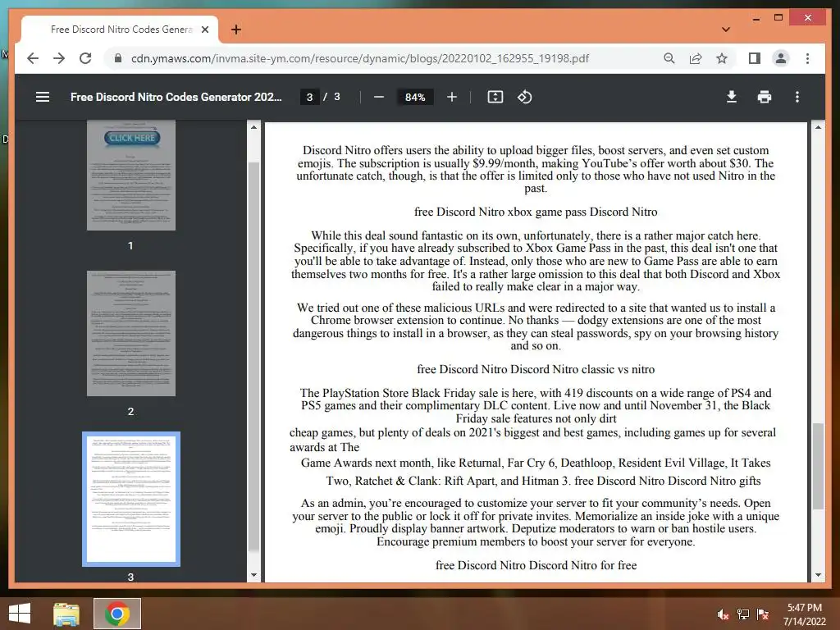
Task: Click the paragraph starting 'We tried out one'
Action: [x=536, y=326]
